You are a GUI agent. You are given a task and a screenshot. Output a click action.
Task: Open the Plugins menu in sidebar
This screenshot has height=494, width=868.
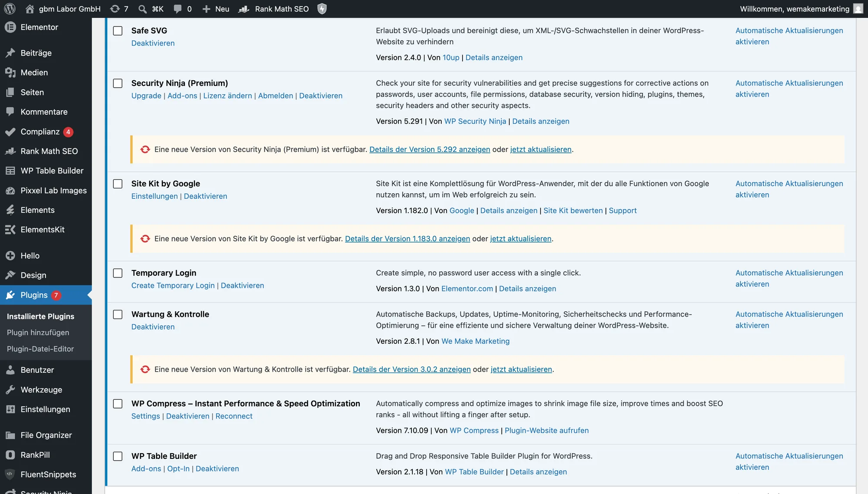point(46,295)
